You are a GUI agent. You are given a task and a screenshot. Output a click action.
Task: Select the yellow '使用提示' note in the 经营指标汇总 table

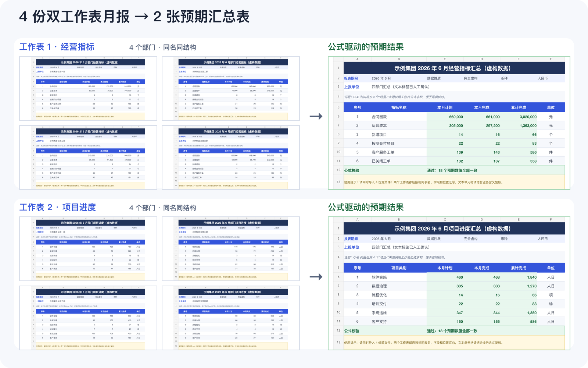point(454,182)
